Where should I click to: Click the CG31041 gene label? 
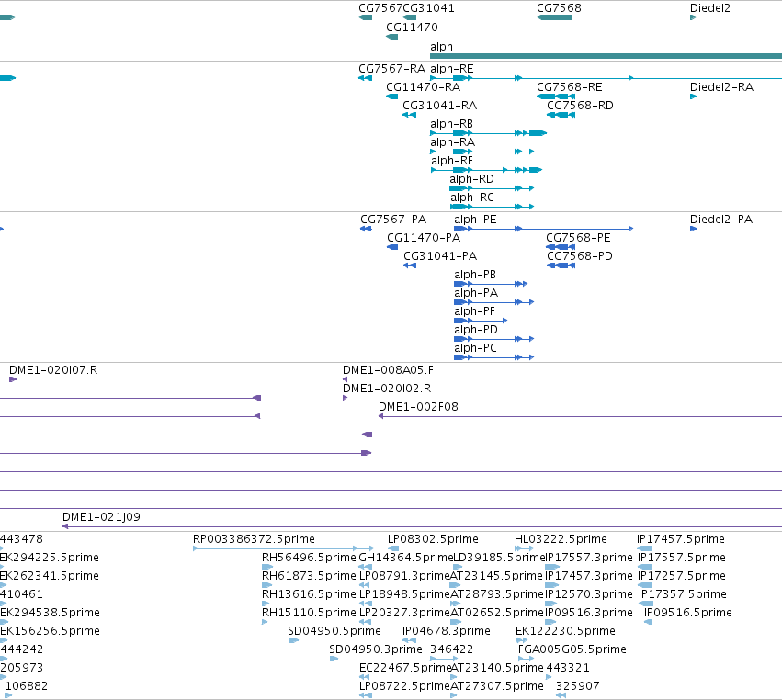pyautogui.click(x=428, y=8)
